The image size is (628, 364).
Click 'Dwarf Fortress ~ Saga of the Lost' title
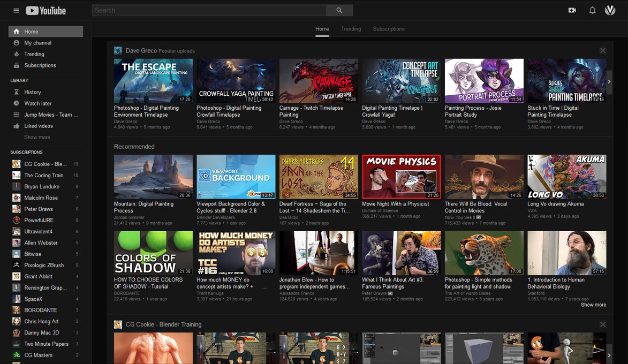point(315,207)
